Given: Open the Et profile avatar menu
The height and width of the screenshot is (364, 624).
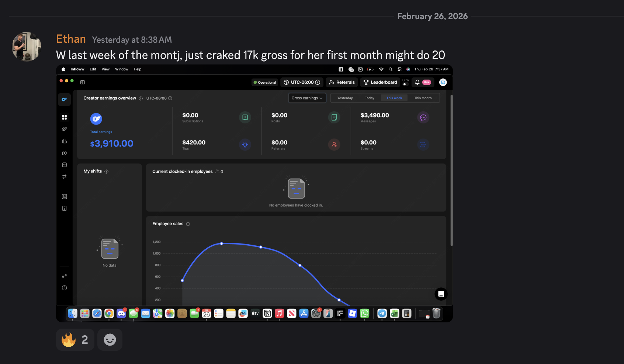Looking at the screenshot, I should click(443, 83).
